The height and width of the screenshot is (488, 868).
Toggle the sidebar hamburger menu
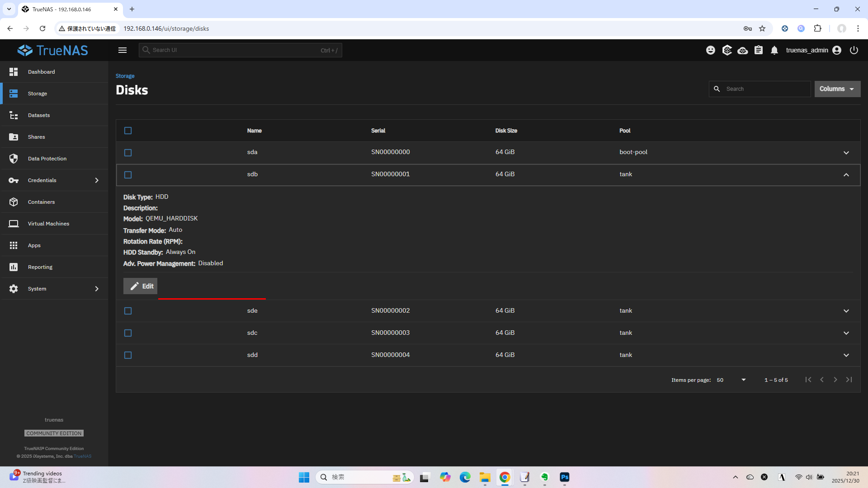tap(123, 50)
